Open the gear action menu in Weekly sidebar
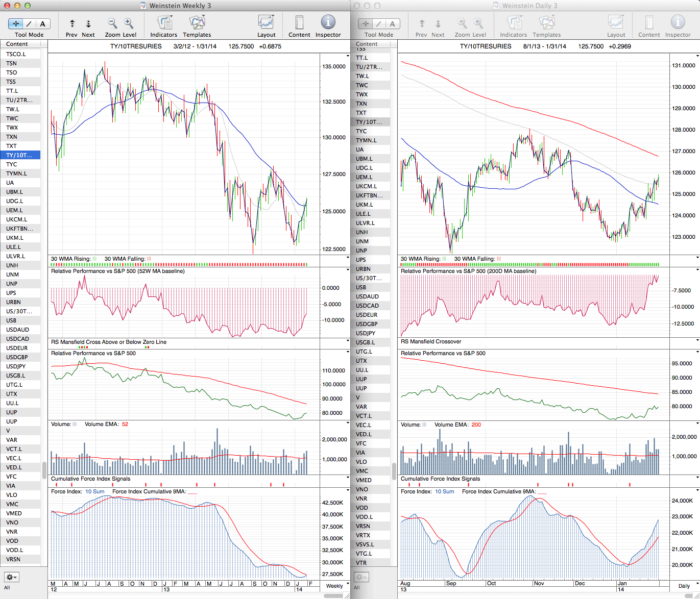 (11, 577)
